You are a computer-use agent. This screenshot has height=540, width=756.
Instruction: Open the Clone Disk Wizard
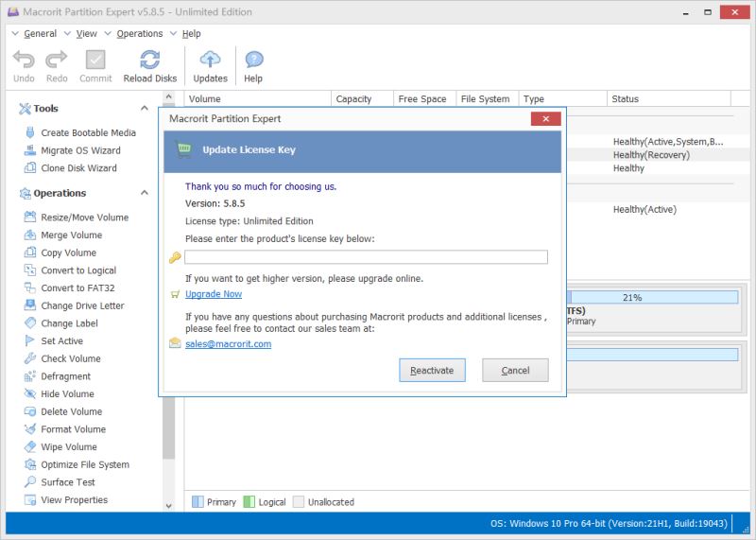78,168
